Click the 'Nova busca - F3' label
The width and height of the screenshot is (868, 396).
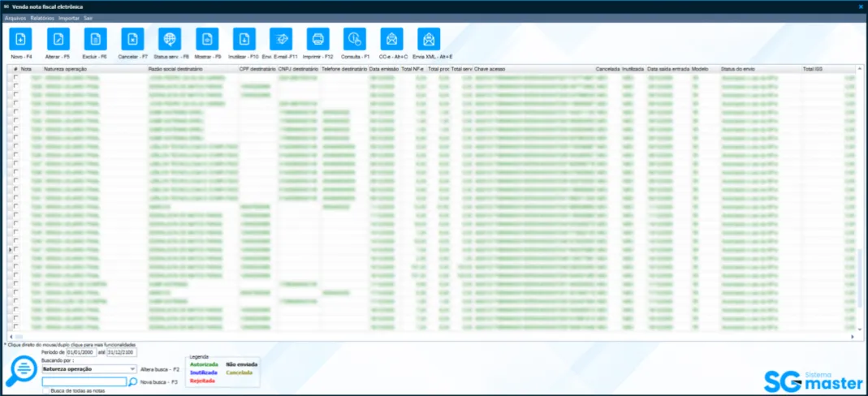[159, 382]
